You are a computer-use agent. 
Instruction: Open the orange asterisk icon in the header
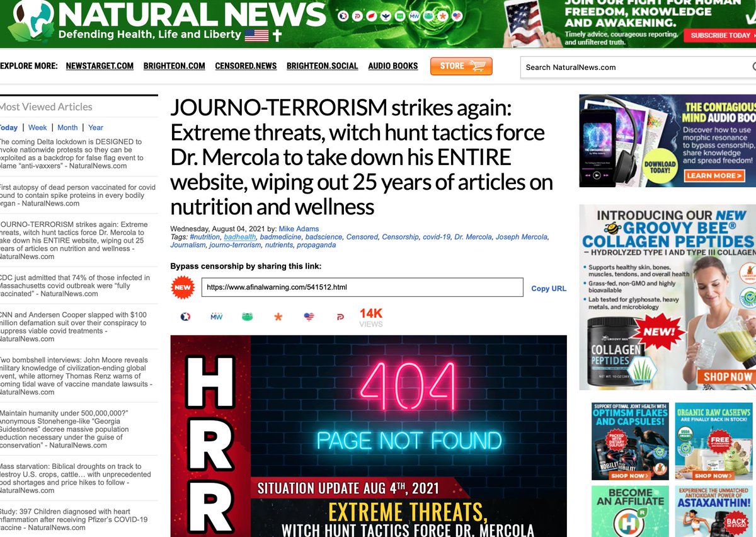(x=442, y=16)
